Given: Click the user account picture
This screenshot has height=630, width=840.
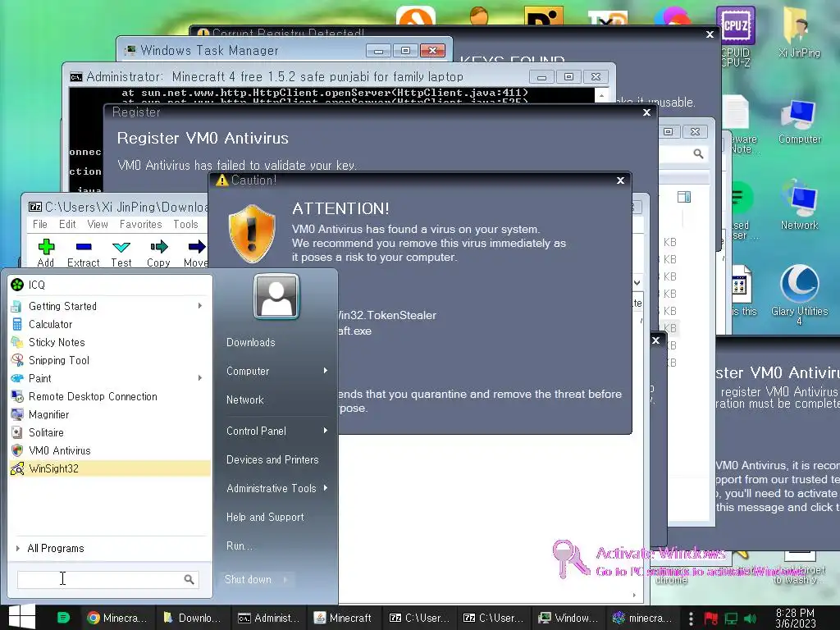Looking at the screenshot, I should (x=276, y=296).
